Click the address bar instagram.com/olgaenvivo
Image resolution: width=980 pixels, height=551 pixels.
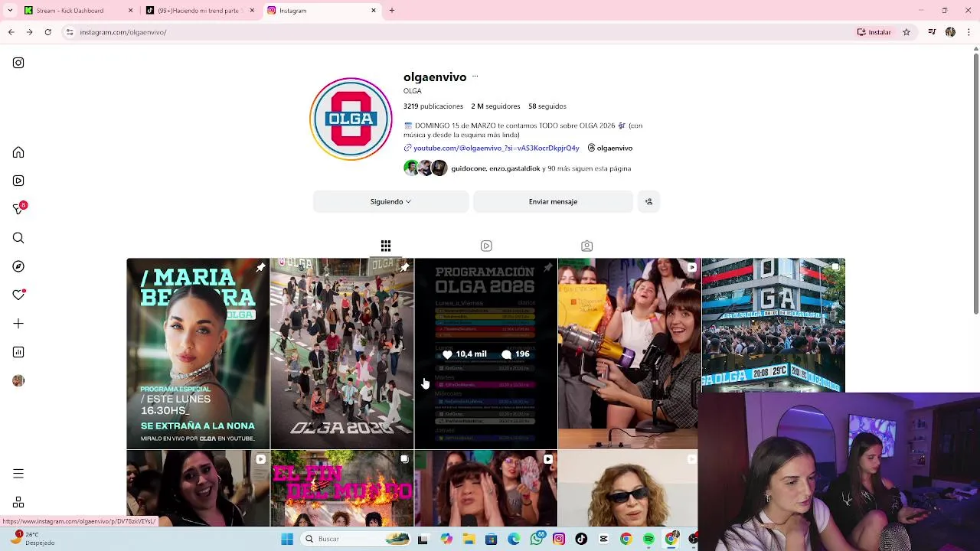122,32
